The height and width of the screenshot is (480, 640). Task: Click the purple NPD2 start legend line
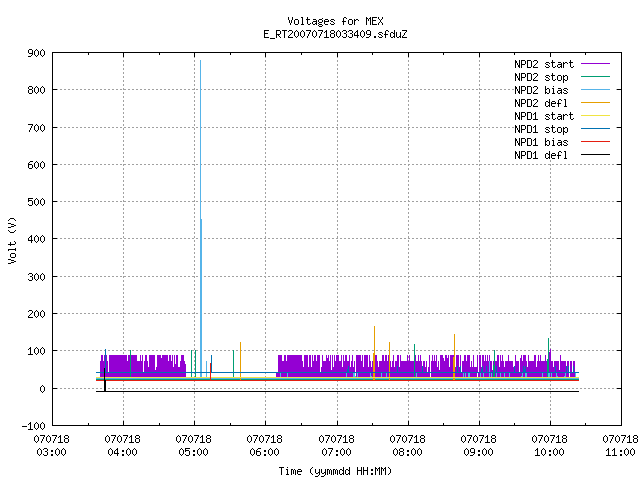click(596, 64)
